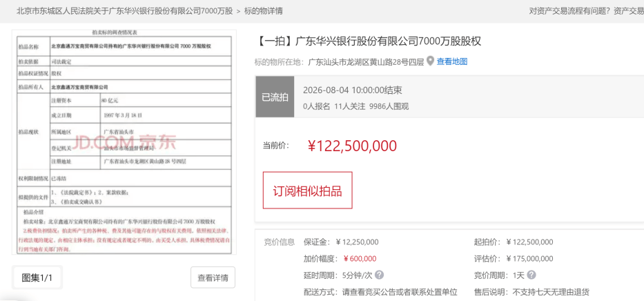Click the 查看详情 button under the image

tap(213, 278)
